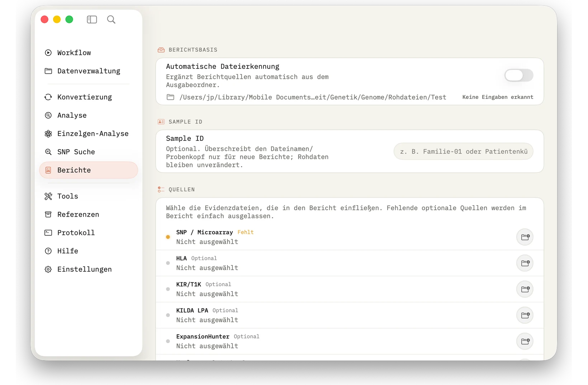Open Einzelgen-Analyse
Viewport: 588px width, 385px height.
tap(89, 134)
